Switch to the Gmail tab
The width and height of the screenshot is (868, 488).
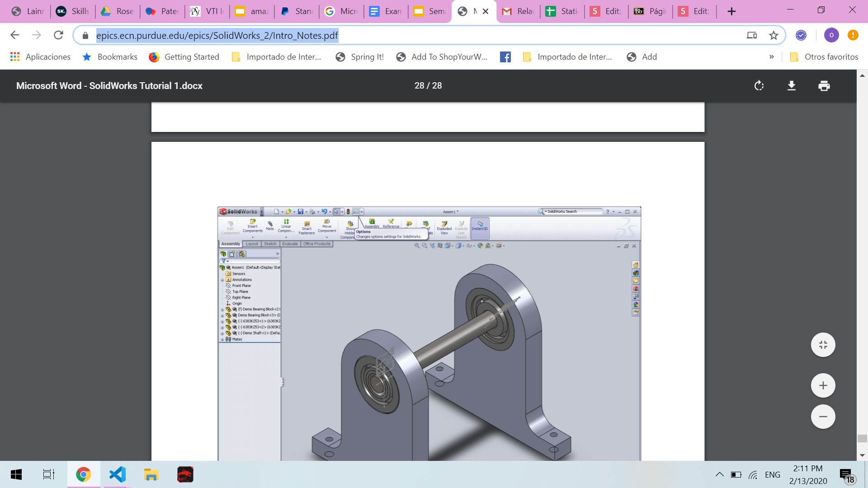[x=518, y=11]
